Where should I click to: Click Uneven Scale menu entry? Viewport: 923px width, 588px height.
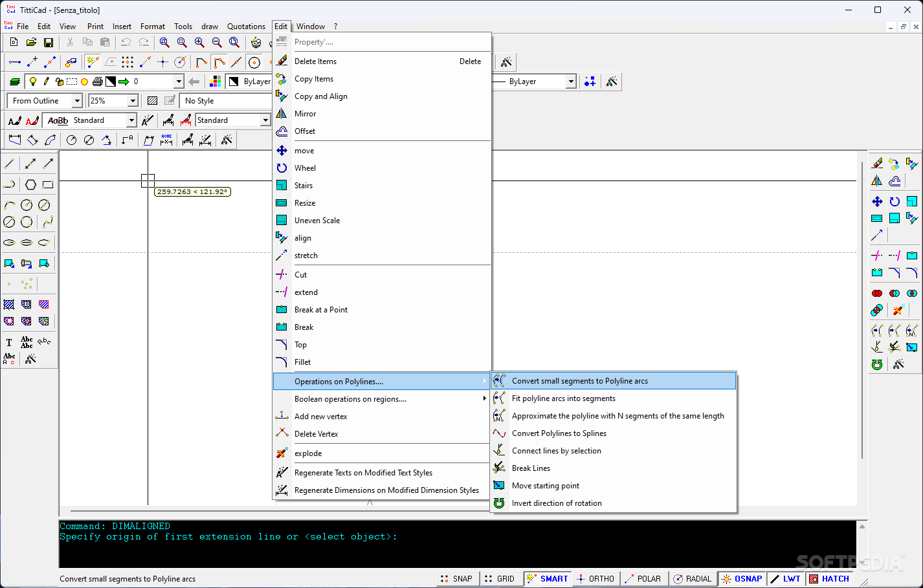(382, 221)
